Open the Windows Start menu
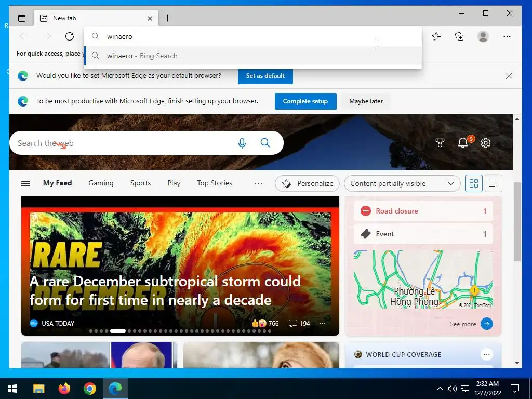The image size is (532, 399). 12,389
